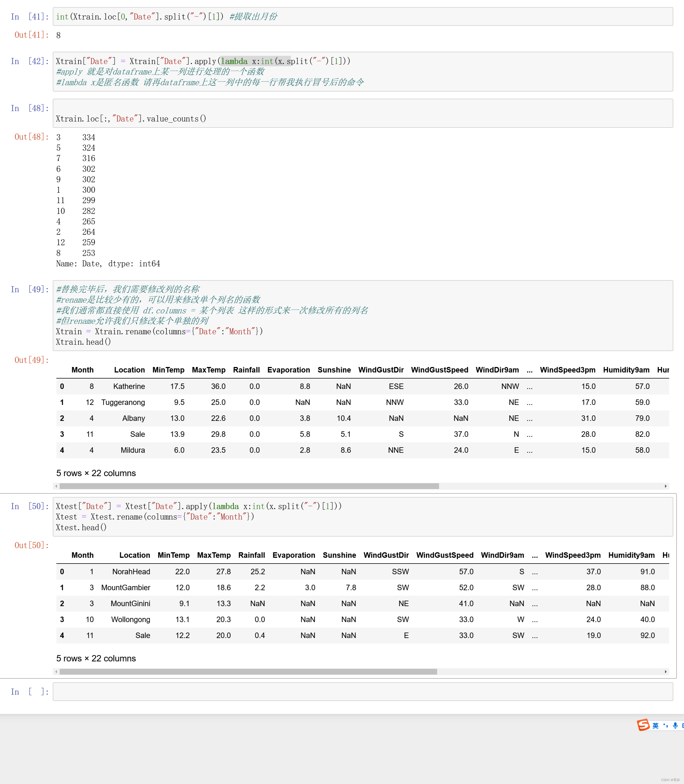Click the Out[41] result value 8
Image resolution: width=684 pixels, height=784 pixels.
[x=58, y=35]
